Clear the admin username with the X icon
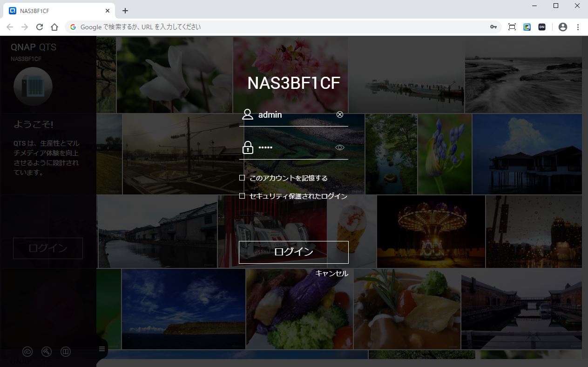The image size is (588, 367). point(340,114)
